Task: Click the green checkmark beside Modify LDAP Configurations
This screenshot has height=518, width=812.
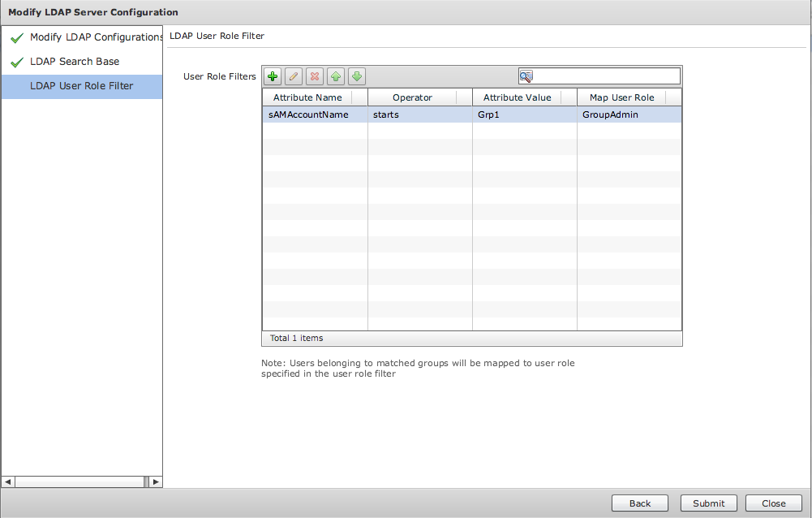Action: tap(17, 38)
